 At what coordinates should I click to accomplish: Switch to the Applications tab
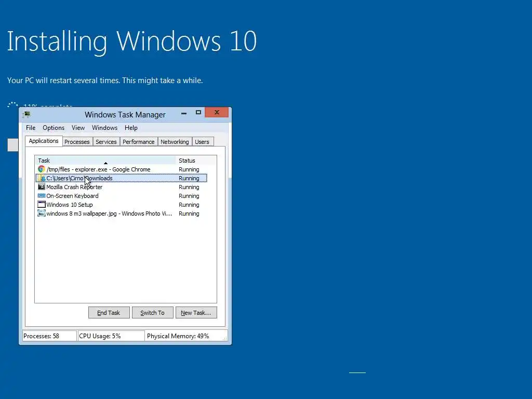coord(44,141)
